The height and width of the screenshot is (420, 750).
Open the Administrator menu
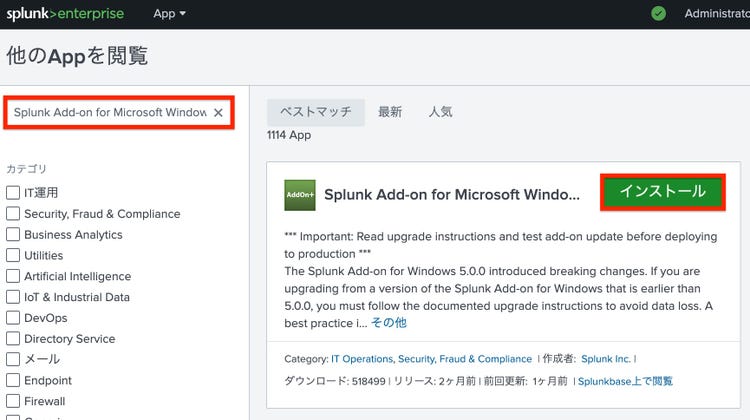(717, 13)
